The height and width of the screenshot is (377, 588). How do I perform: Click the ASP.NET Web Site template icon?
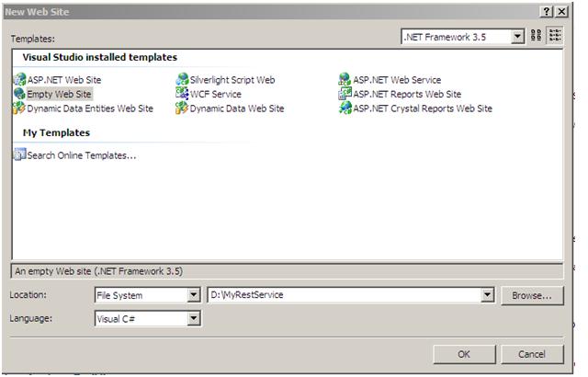click(19, 79)
